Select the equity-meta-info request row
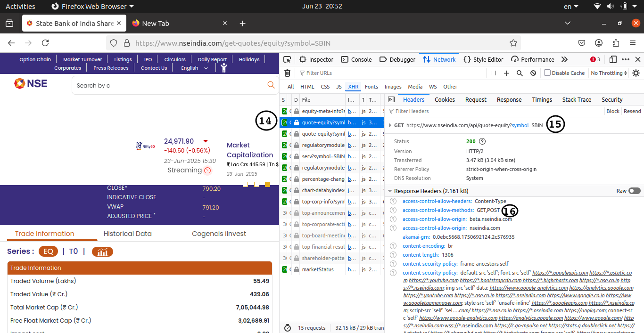 tap(331, 111)
